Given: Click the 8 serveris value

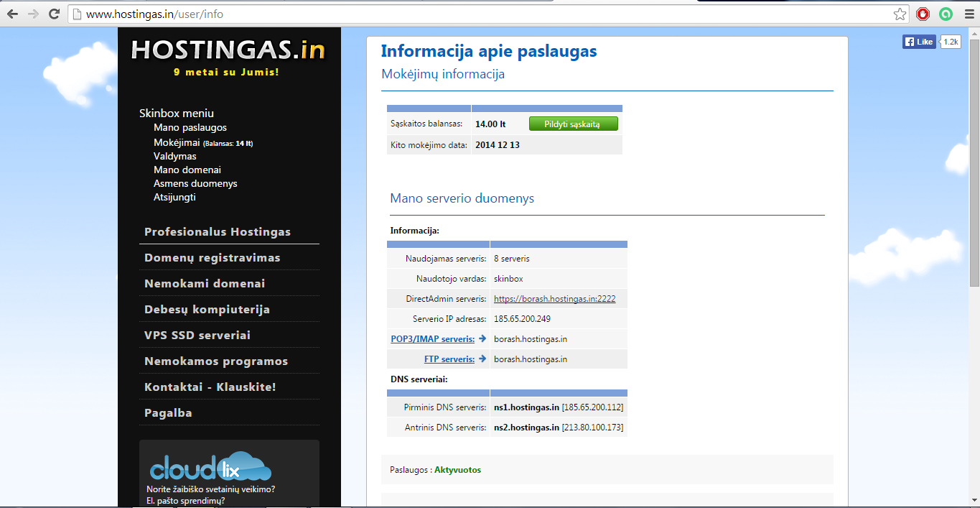Looking at the screenshot, I should 512,258.
